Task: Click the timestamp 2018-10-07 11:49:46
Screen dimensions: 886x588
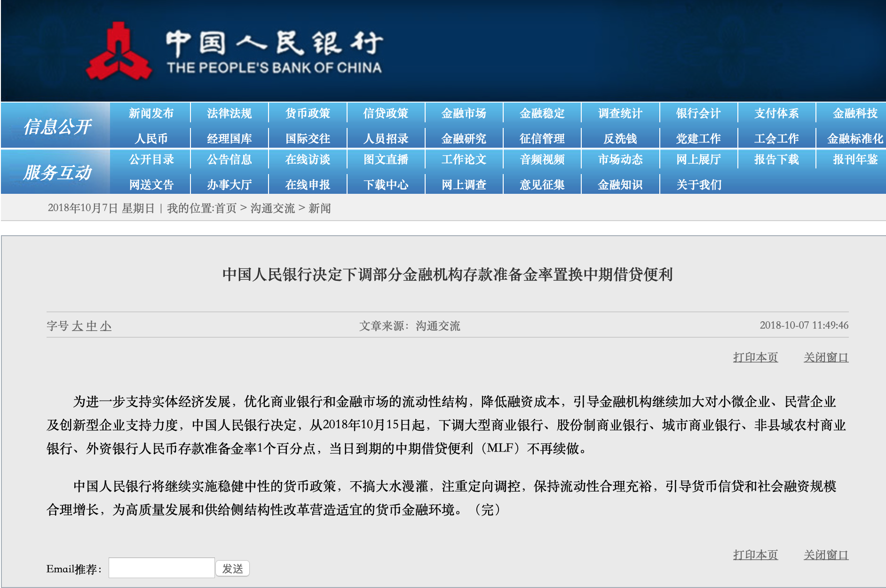Action: 804,325
